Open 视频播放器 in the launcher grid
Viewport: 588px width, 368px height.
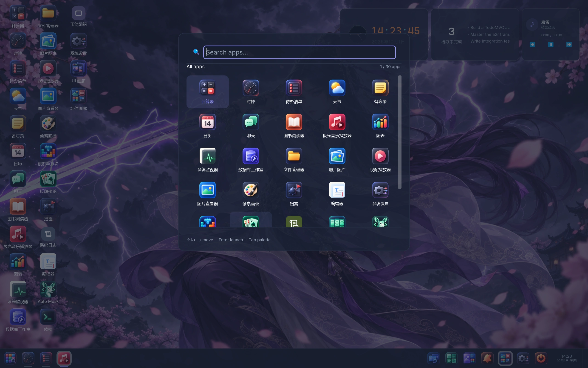coord(380,160)
